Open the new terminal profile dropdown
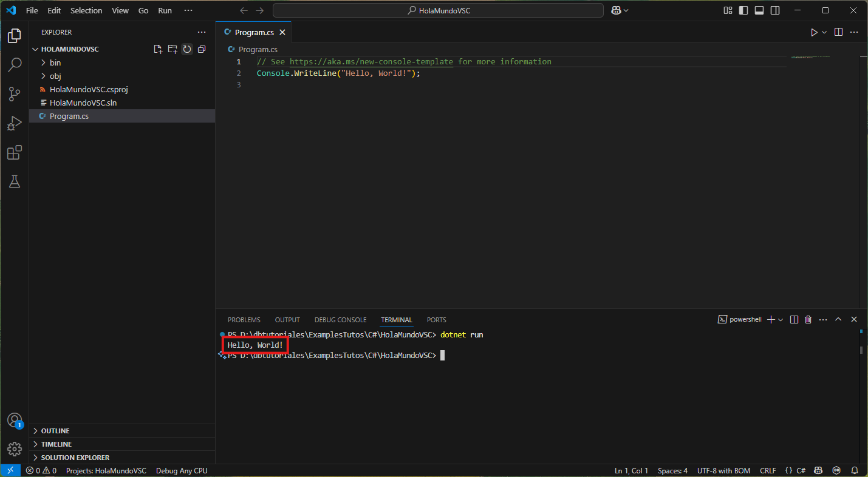 [781, 319]
